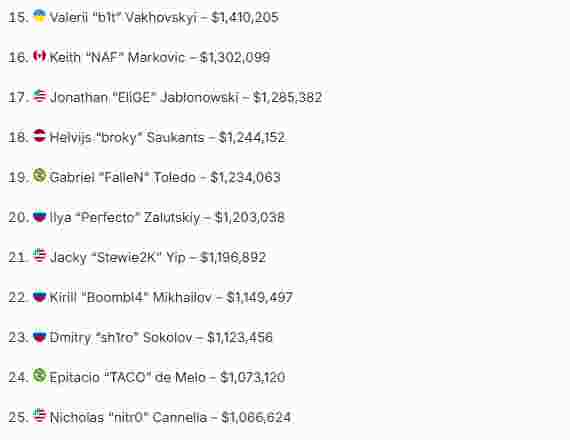The height and width of the screenshot is (440, 570).
Task: Click Epitacio "TACO" de Melo name text
Action: pyautogui.click(x=128, y=377)
